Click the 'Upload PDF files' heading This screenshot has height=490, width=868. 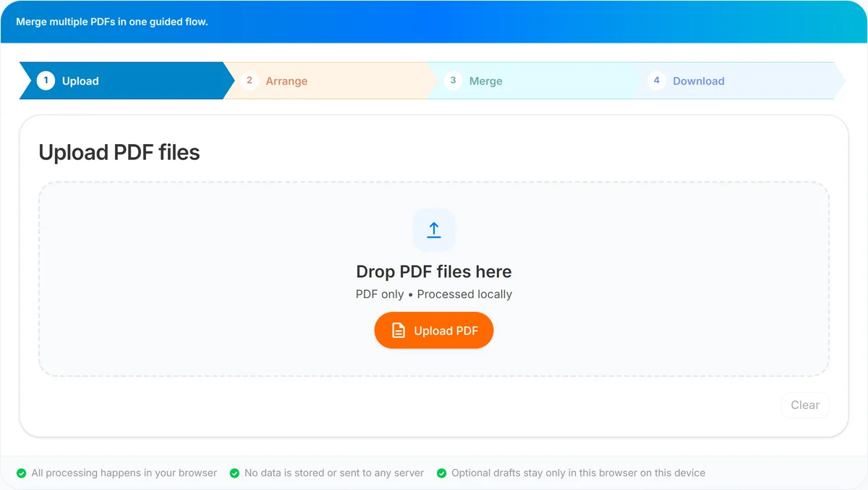tap(119, 153)
